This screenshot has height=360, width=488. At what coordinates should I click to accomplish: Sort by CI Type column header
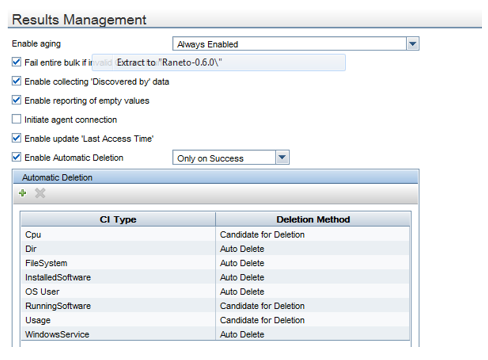[x=118, y=219]
